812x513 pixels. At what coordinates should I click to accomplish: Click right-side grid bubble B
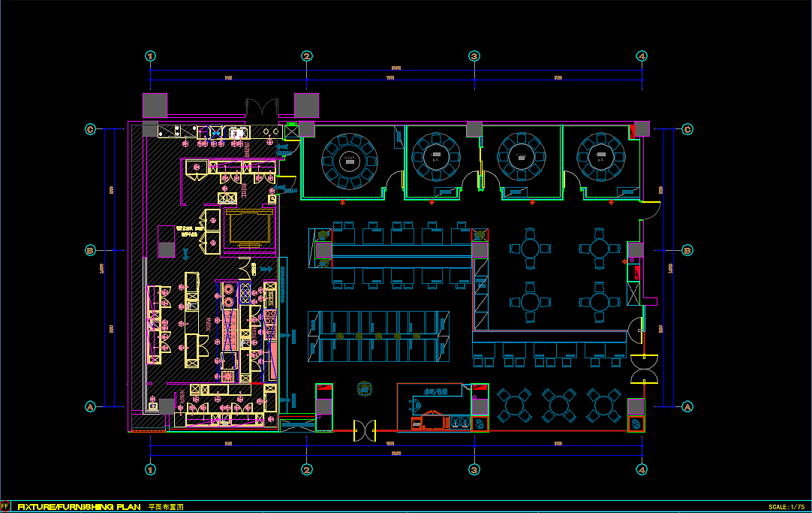click(687, 250)
